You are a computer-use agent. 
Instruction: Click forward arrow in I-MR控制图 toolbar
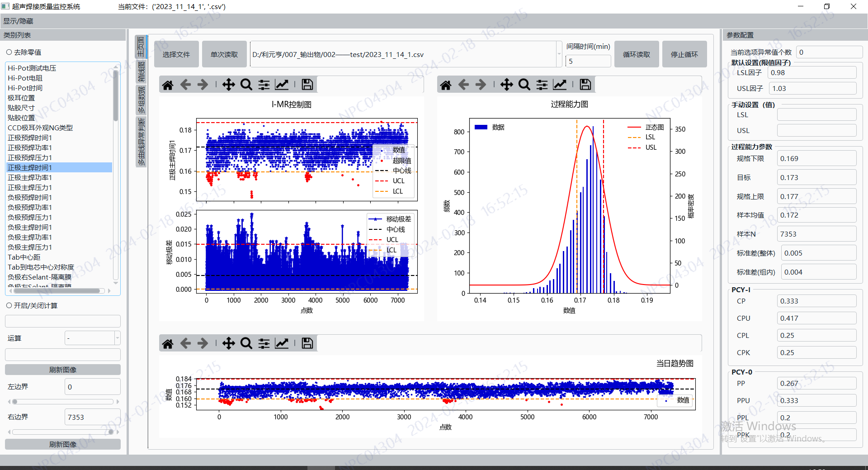(203, 85)
